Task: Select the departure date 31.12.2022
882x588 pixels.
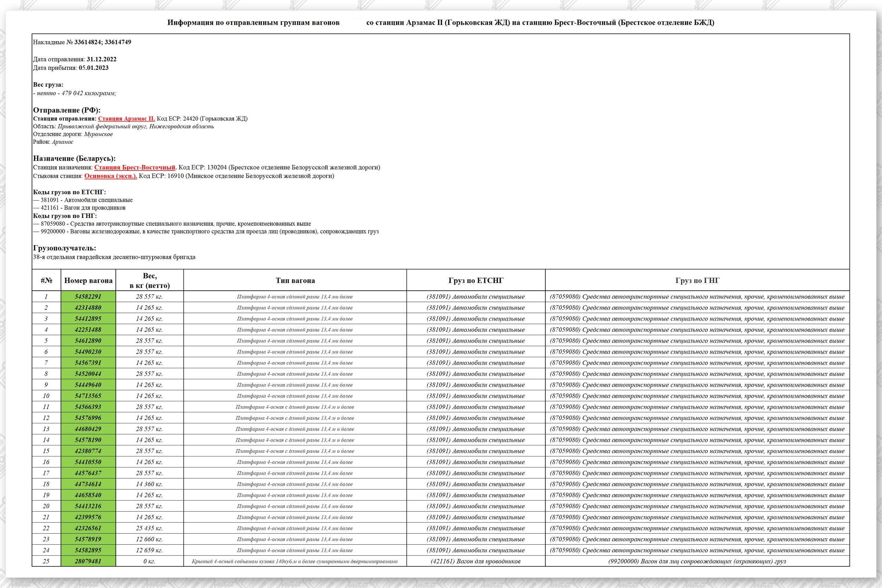Action: 101,59
